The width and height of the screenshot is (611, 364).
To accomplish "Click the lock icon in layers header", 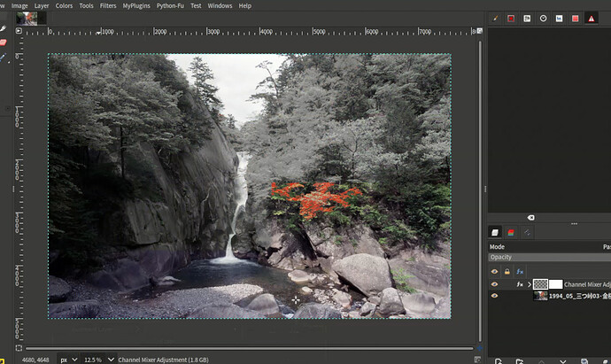I will [x=507, y=271].
